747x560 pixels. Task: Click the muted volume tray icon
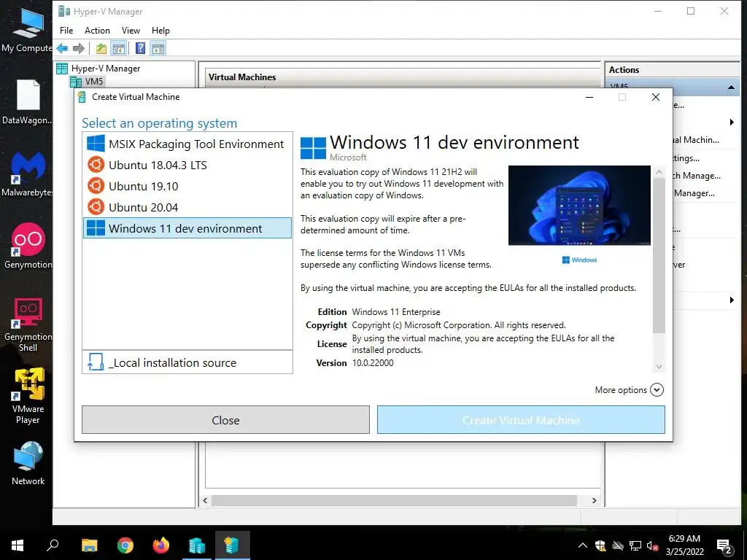pyautogui.click(x=652, y=545)
